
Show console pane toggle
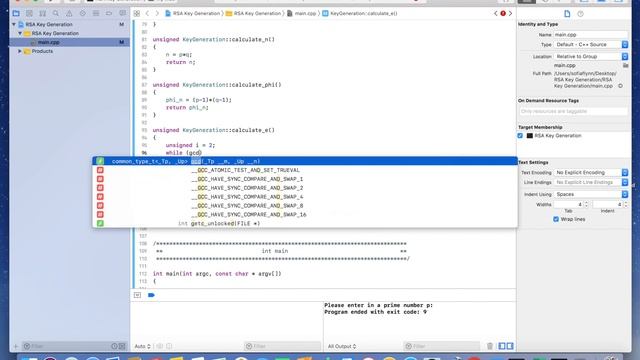pos(510,346)
